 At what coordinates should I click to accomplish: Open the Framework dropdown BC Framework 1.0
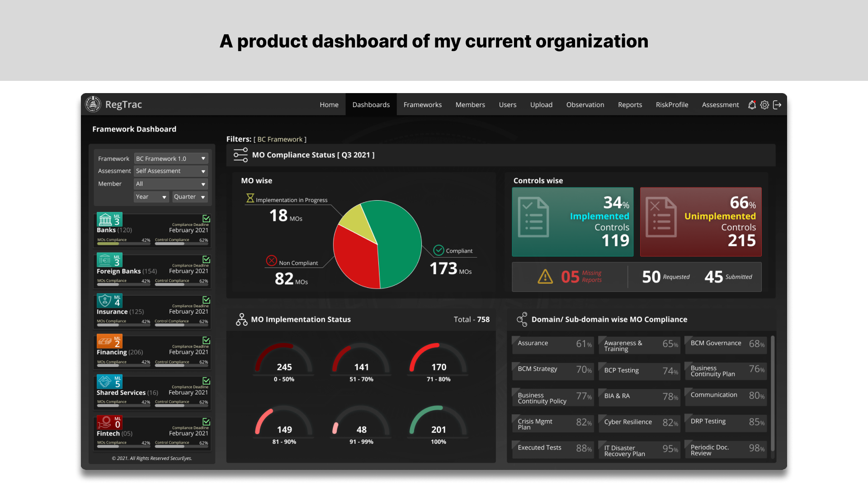(x=170, y=159)
